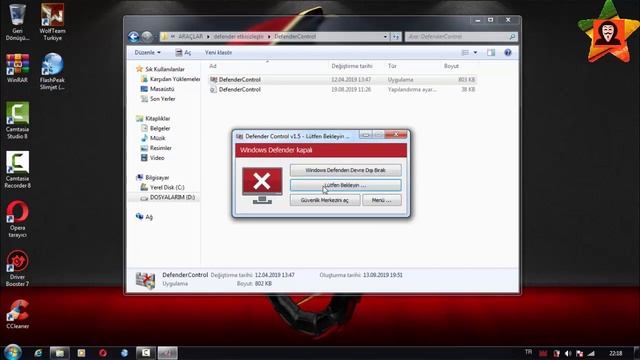
Task: Click Windows Defender'ı Devre Dışı Bırak button
Action: click(345, 170)
